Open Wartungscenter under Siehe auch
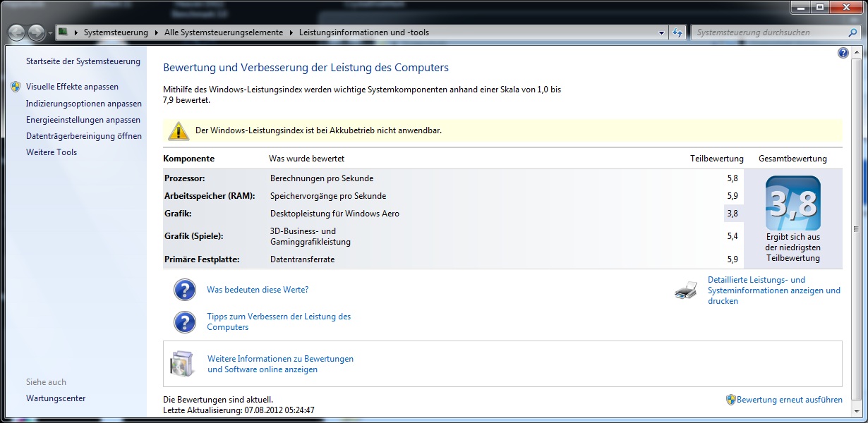The width and height of the screenshot is (868, 423). click(x=56, y=398)
